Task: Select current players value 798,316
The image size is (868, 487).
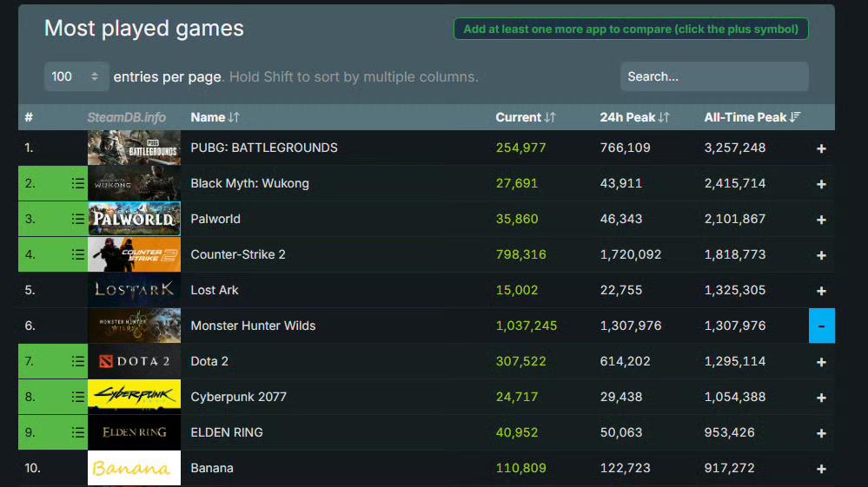Action: tap(521, 254)
